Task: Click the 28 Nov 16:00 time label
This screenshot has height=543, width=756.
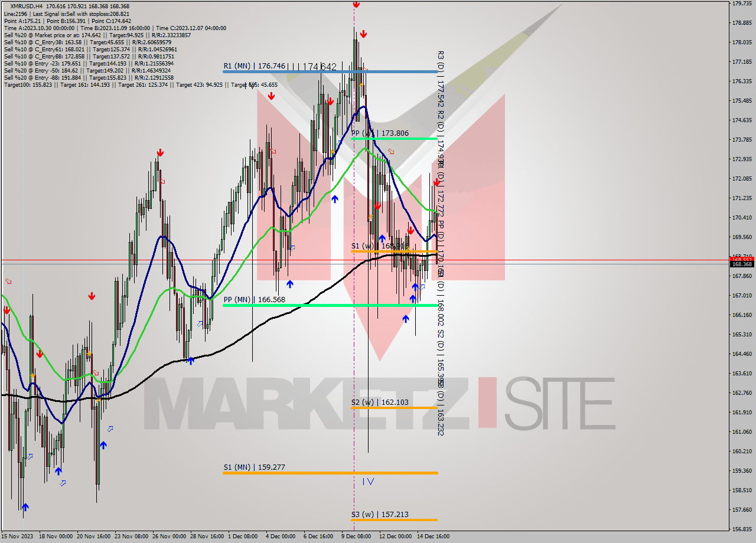Action: point(207,537)
